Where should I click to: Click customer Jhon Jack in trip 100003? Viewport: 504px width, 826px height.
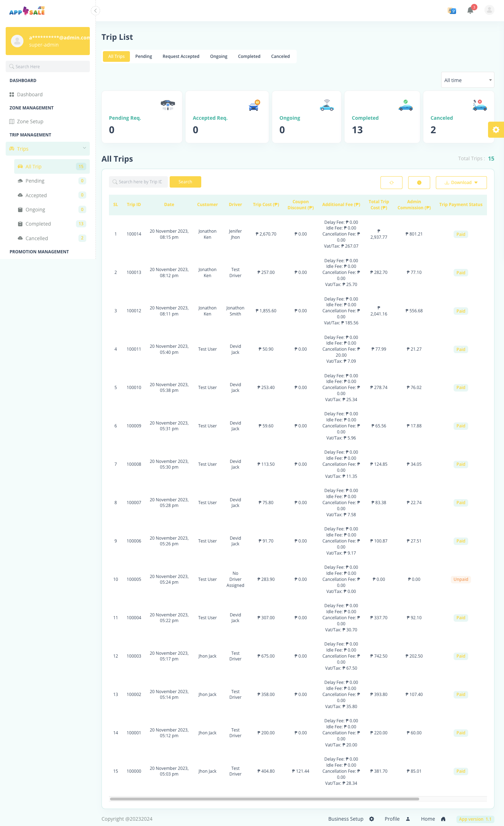207,656
